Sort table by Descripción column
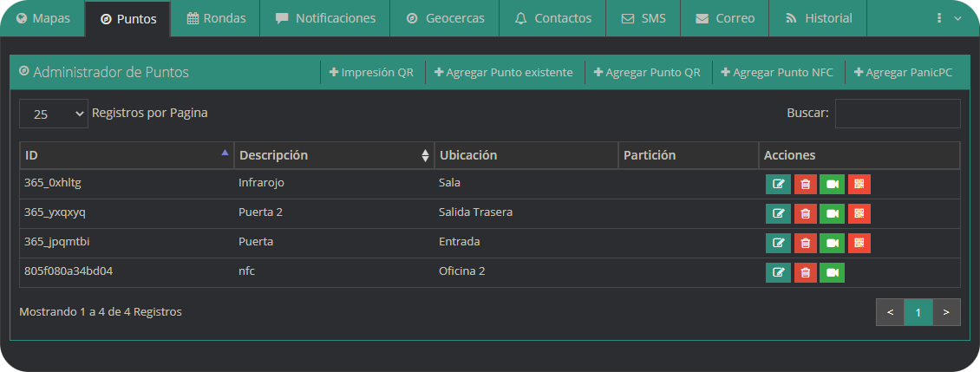Screen dimensions: 980x372 pos(335,155)
